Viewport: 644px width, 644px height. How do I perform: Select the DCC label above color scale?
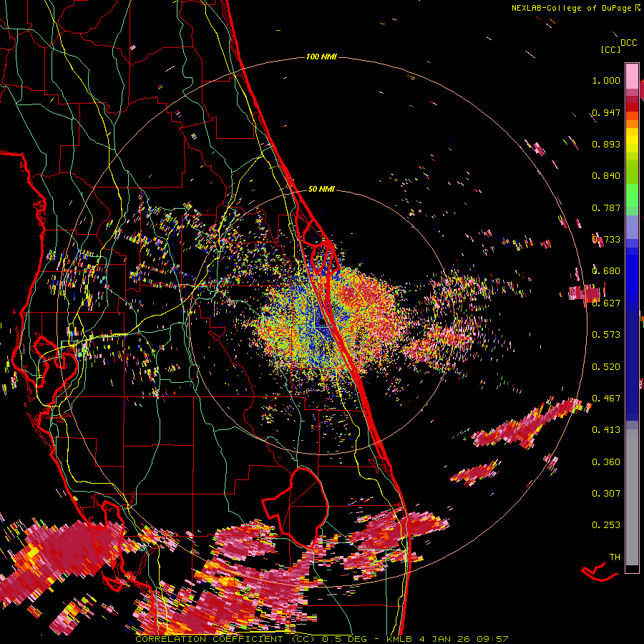pyautogui.click(x=628, y=43)
